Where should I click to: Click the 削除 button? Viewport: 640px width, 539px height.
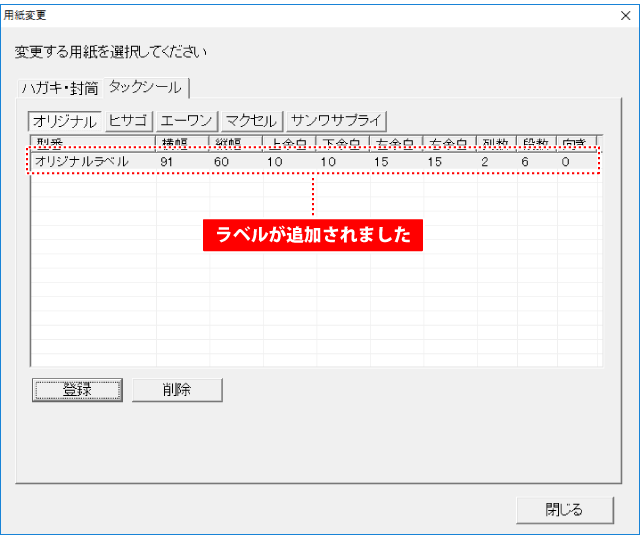177,390
